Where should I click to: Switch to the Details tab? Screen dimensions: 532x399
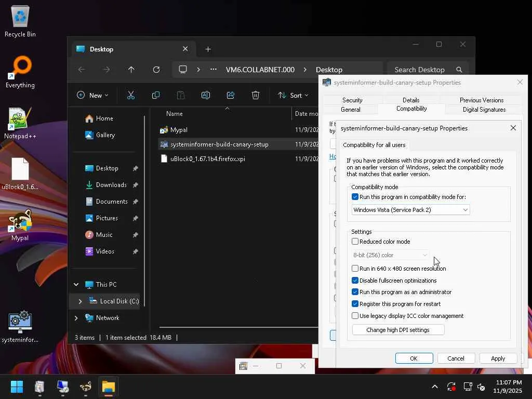click(x=411, y=100)
